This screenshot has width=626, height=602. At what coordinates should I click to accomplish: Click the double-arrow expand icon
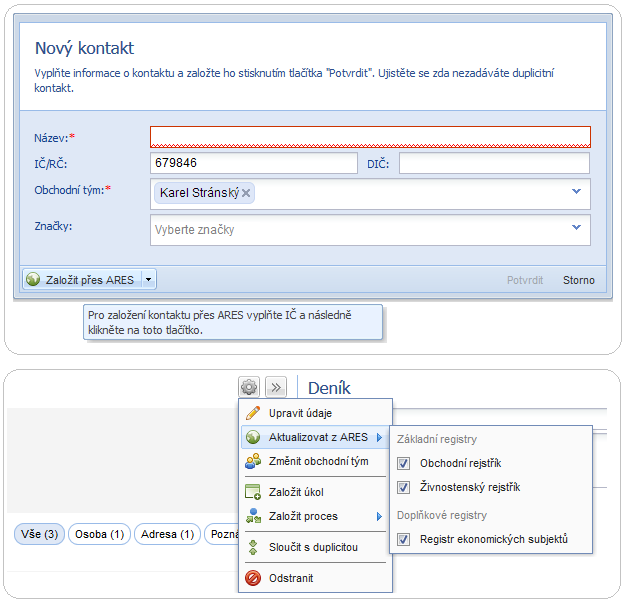pyautogui.click(x=277, y=387)
